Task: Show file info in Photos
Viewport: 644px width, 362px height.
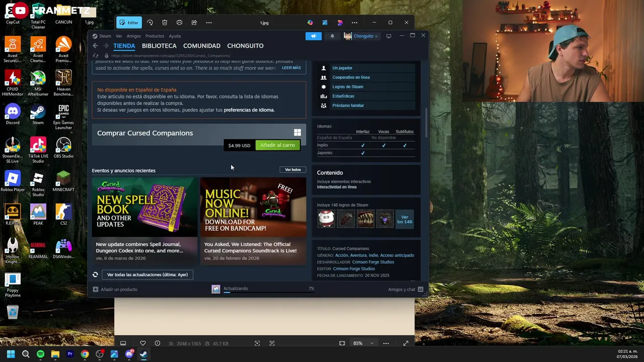Action: (x=157, y=343)
